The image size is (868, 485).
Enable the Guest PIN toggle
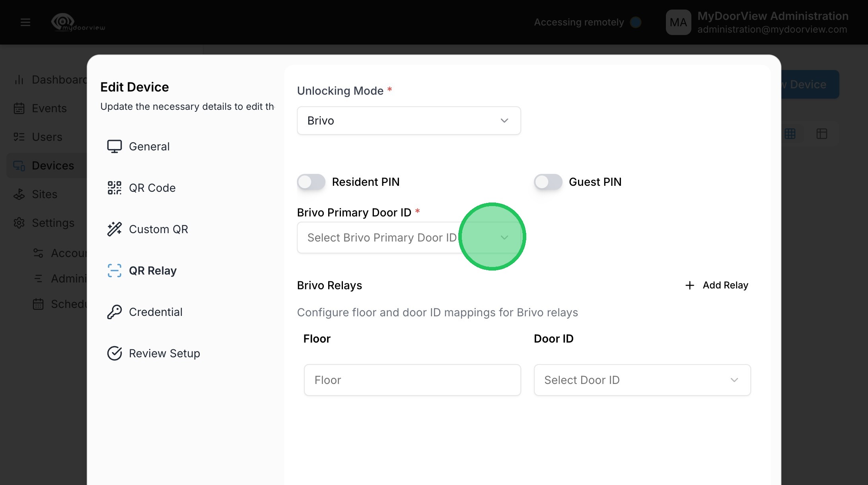click(548, 182)
